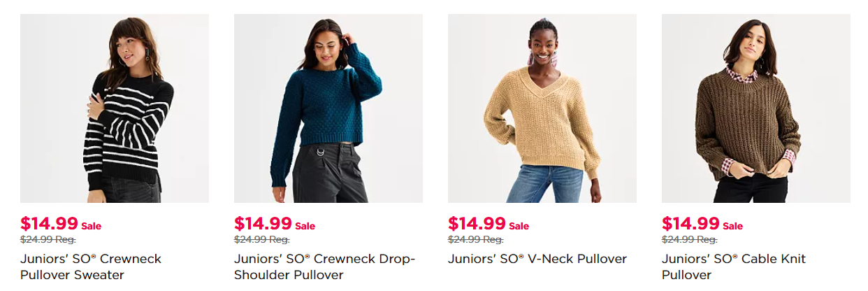Open the tan V-neck pullover photo
Viewport: 868px width, 291px height.
coord(542,108)
